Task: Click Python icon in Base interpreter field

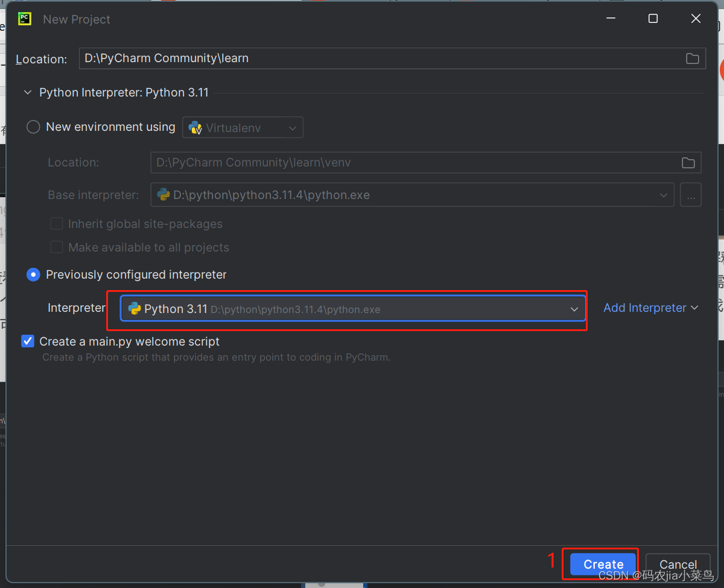Action: point(164,195)
